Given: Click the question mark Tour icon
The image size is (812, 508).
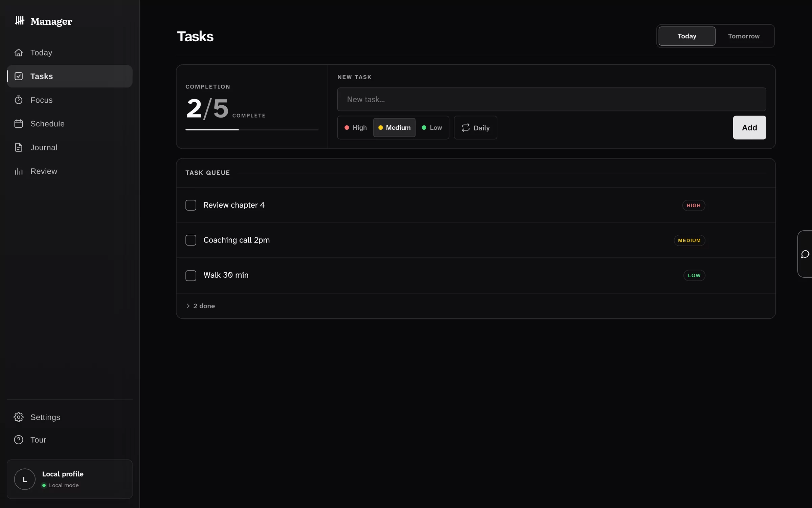Looking at the screenshot, I should tap(19, 440).
